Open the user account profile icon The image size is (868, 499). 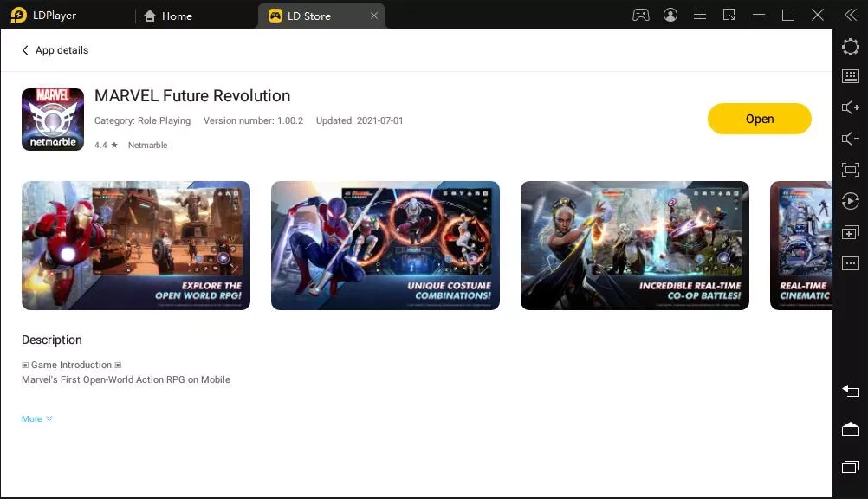pos(670,15)
